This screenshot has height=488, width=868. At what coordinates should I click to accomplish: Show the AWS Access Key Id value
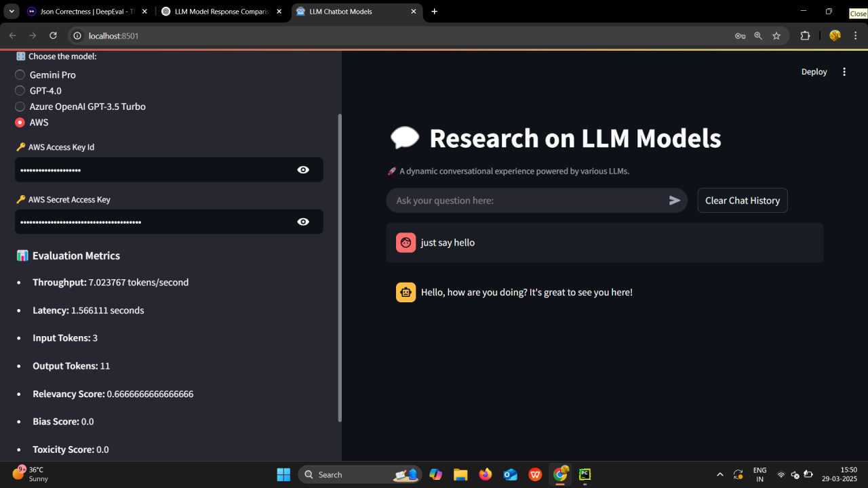pyautogui.click(x=303, y=169)
